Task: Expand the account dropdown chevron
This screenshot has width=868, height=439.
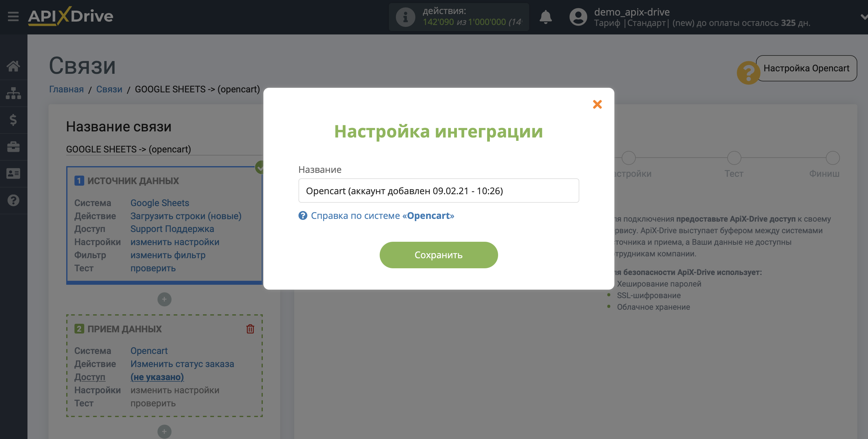Action: pos(864,16)
